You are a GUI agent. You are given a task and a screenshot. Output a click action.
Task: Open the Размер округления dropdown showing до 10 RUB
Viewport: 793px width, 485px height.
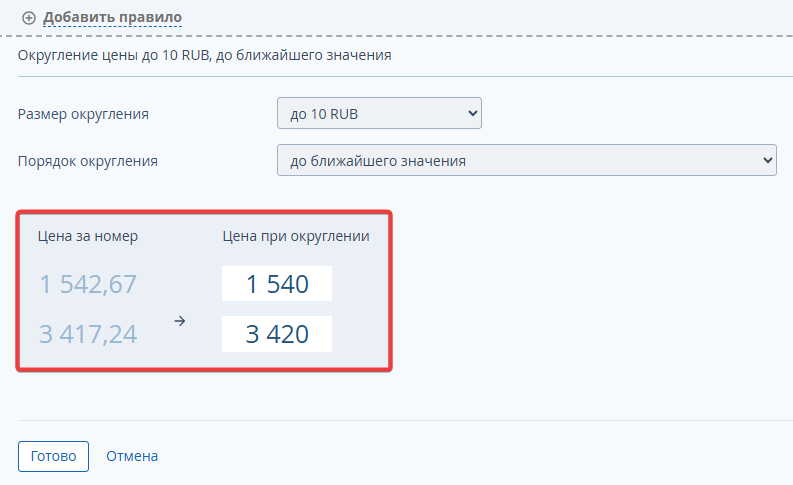coord(379,113)
